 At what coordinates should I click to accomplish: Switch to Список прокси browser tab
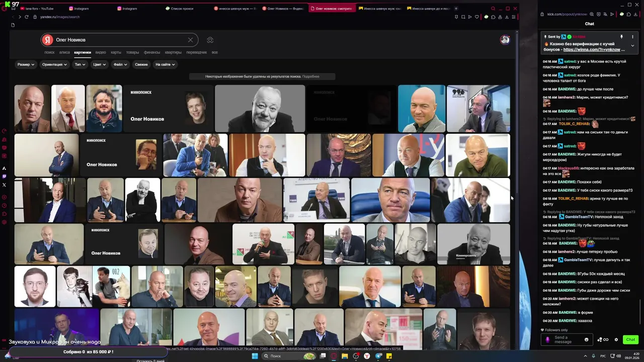pyautogui.click(x=182, y=9)
